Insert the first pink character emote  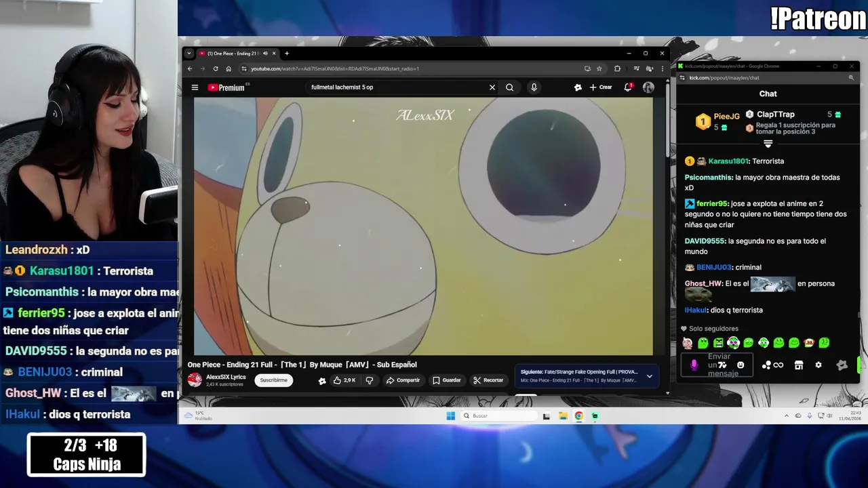coord(688,343)
